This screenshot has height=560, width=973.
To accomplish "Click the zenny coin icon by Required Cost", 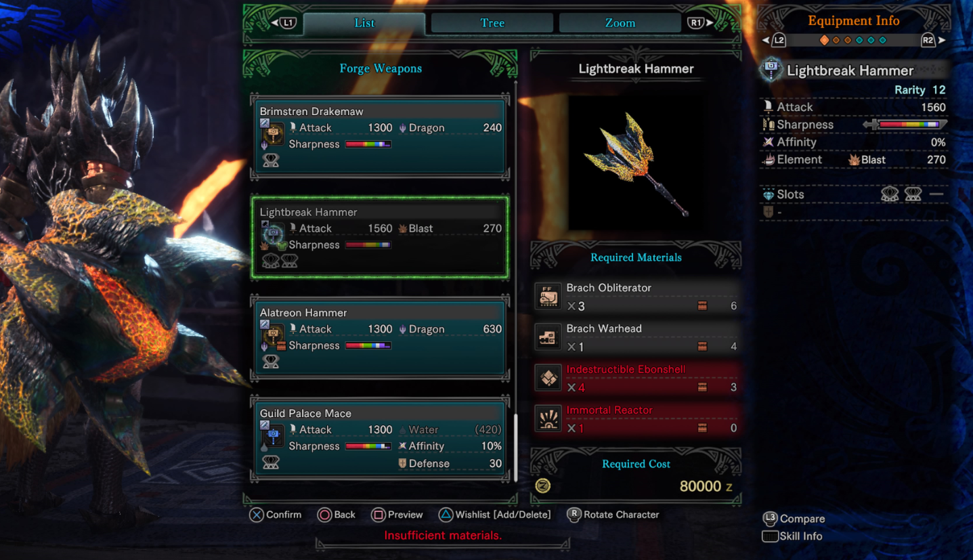I will tap(542, 486).
